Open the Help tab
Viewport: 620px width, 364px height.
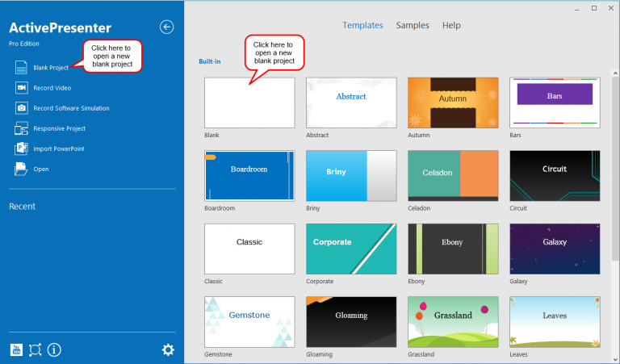point(451,25)
